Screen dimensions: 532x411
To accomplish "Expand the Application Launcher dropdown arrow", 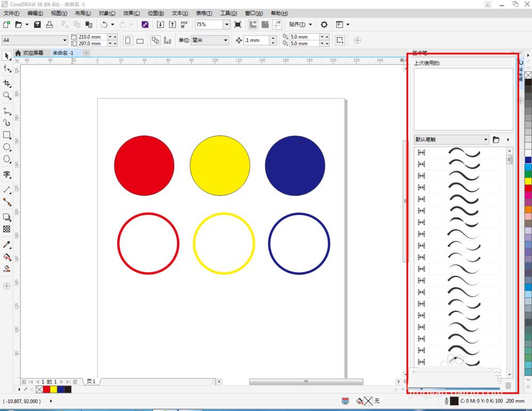I will [x=348, y=24].
